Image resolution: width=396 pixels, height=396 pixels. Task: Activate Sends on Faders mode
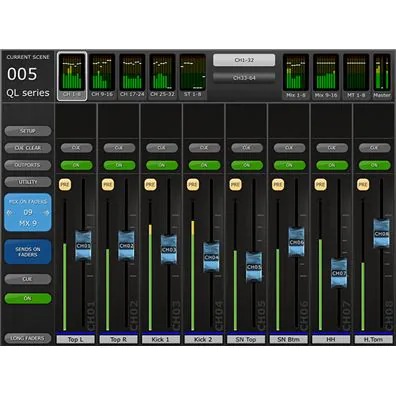point(28,252)
